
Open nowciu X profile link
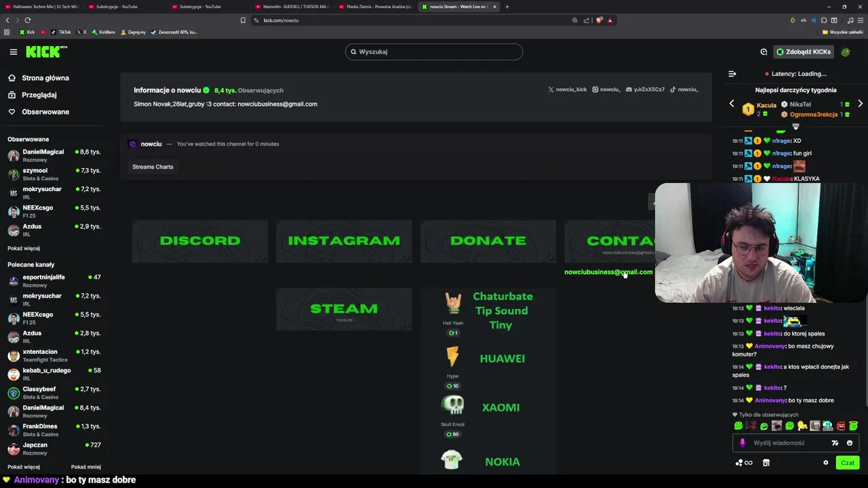[x=567, y=89]
